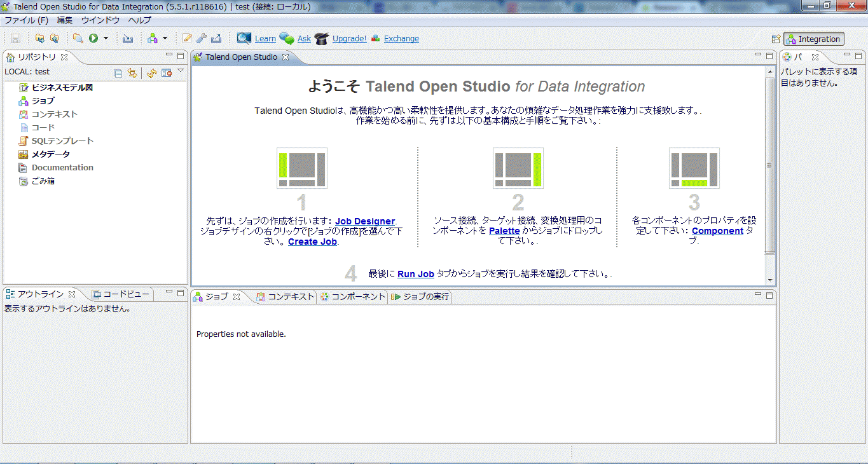This screenshot has width=868, height=464.
Task: Switch to the コンポーネント tab
Action: click(352, 297)
